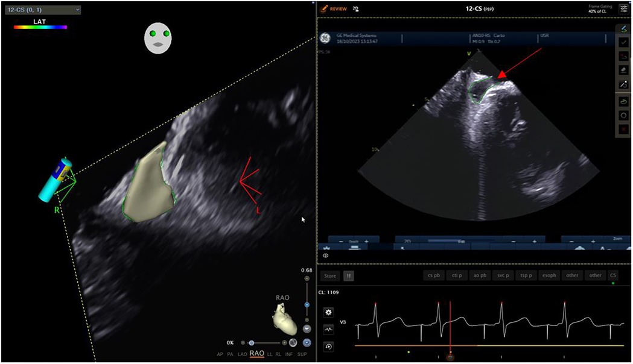Select the eraser tool in right toolbar
The height and width of the screenshot is (364, 633).
(x=623, y=70)
